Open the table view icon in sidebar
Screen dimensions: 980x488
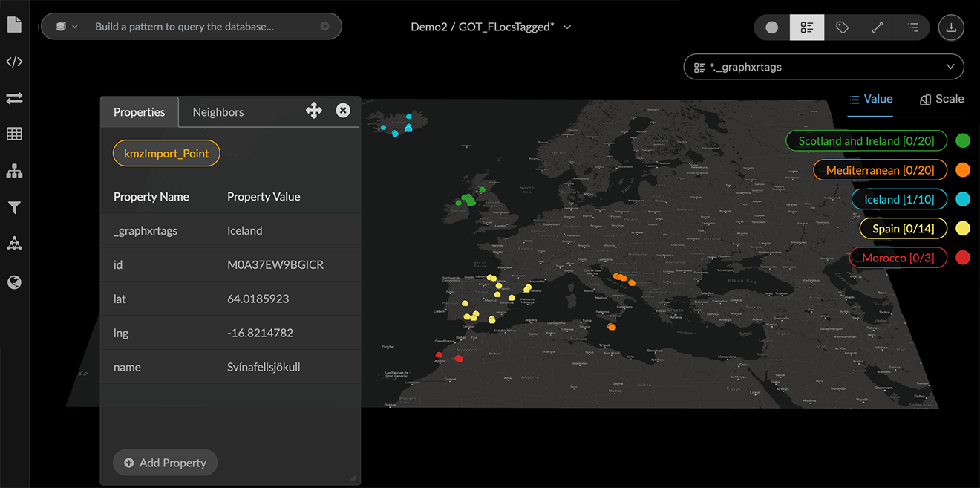14,134
